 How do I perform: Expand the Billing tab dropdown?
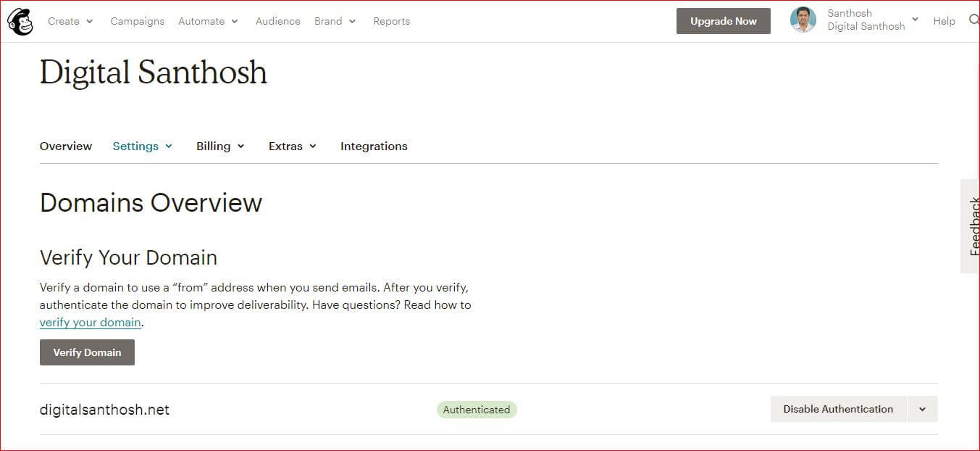pyautogui.click(x=221, y=146)
